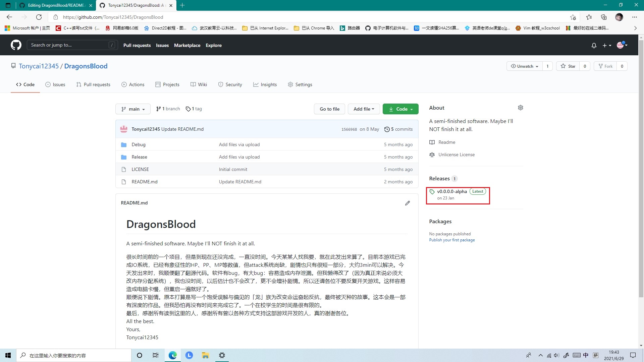Open the Actions tab

click(133, 84)
